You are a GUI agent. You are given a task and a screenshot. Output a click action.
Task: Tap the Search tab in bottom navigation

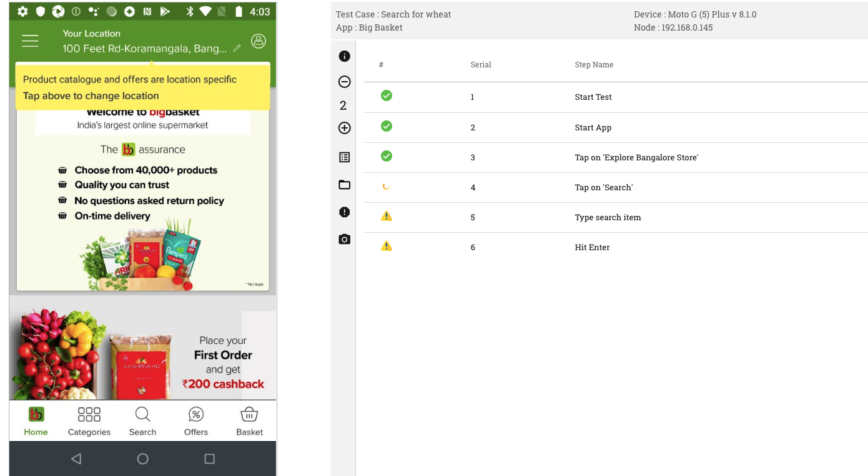(142, 422)
